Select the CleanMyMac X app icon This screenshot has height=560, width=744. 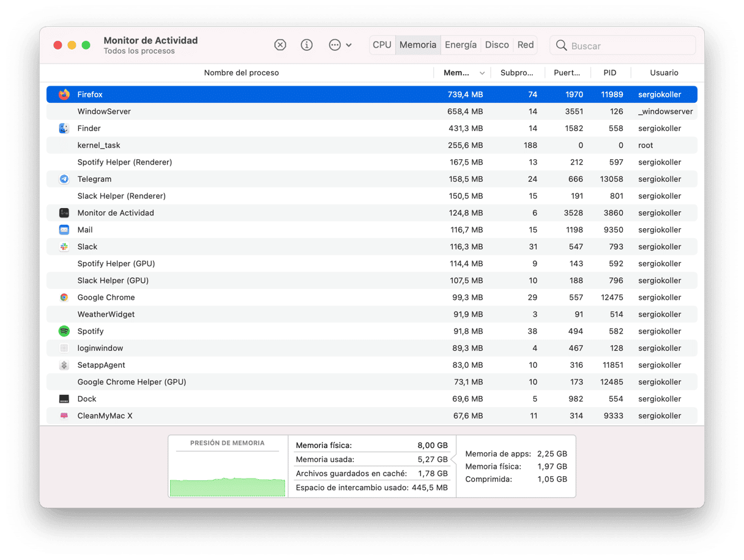pos(64,416)
